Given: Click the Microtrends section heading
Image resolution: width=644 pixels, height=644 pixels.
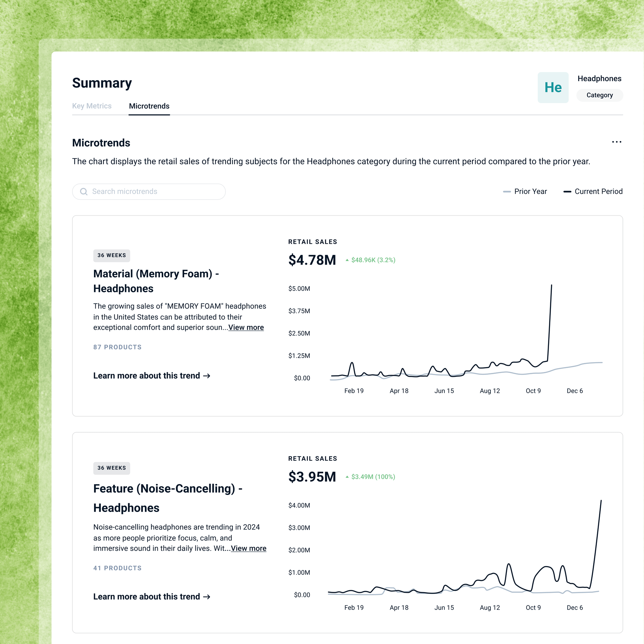Looking at the screenshot, I should (101, 143).
